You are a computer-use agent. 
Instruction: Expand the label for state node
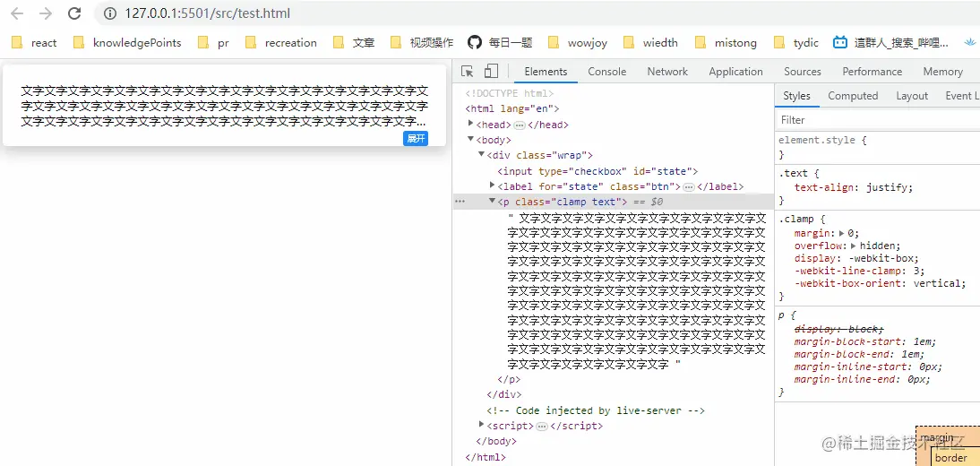(493, 186)
